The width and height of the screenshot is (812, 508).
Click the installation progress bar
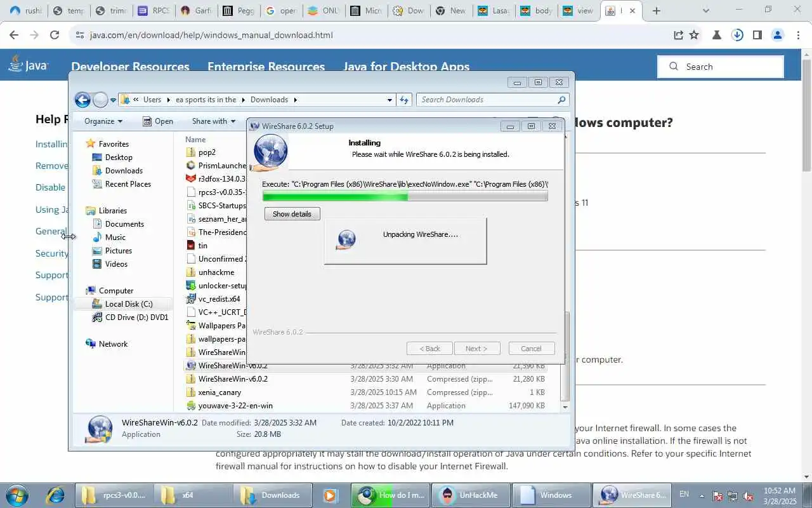(x=405, y=197)
